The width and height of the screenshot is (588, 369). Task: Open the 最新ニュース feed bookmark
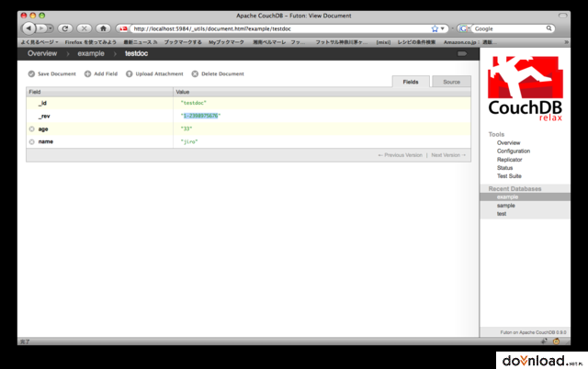coord(141,42)
